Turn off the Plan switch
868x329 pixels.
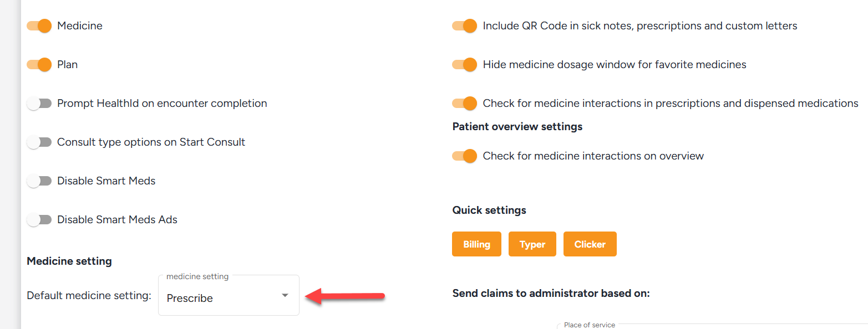tap(39, 65)
